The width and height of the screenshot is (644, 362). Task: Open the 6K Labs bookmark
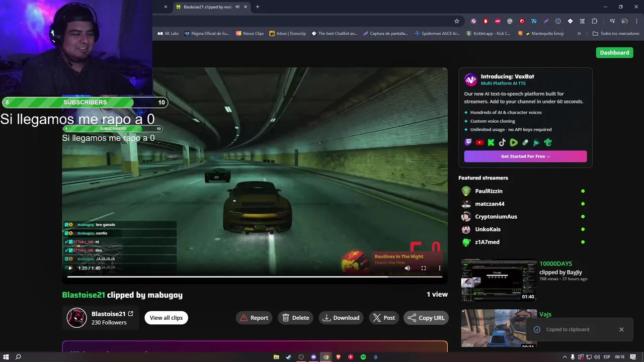click(x=168, y=34)
